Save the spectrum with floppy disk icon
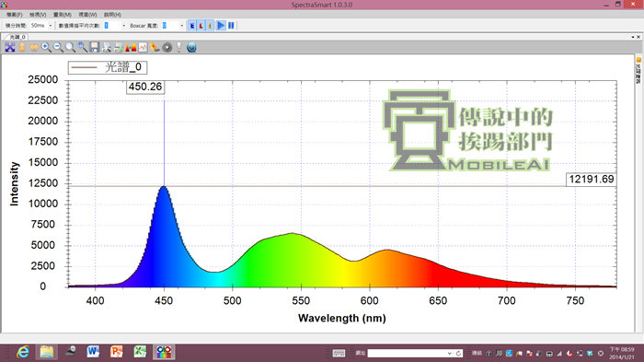 (95, 47)
